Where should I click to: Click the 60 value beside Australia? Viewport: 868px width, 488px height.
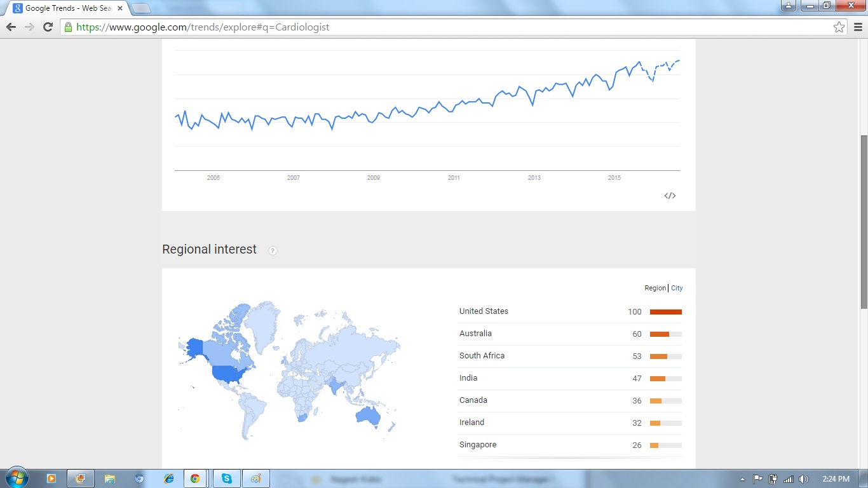point(637,334)
